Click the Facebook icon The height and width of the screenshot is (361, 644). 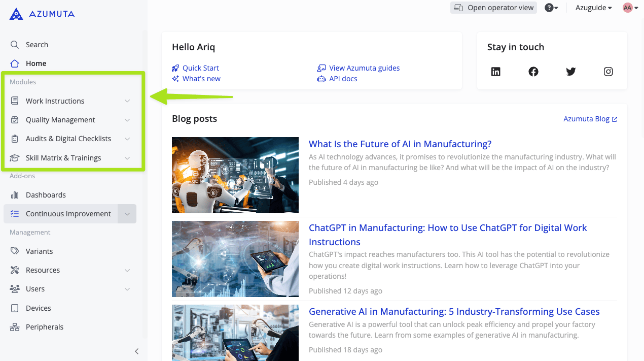pos(533,72)
